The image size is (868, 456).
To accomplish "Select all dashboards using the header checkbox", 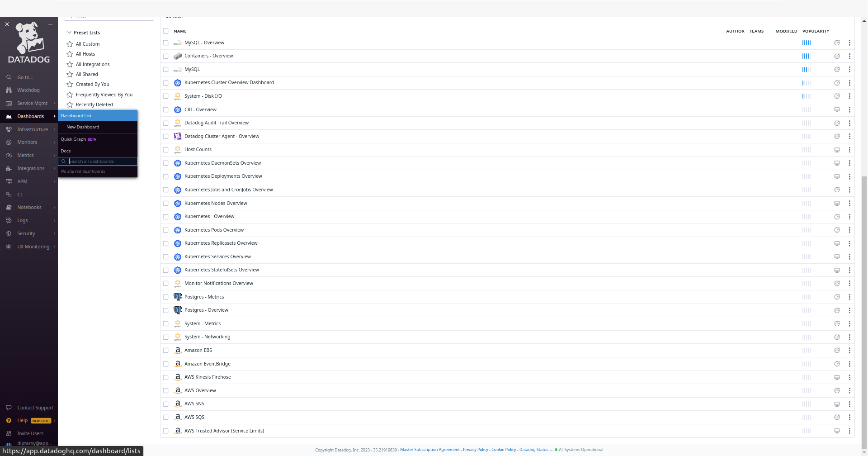I will [165, 31].
